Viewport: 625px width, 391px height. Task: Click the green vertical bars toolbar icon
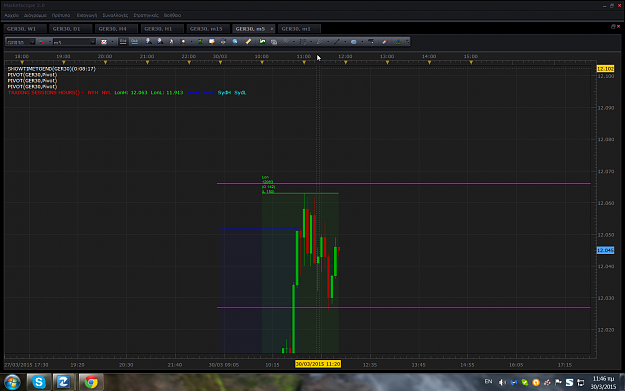[200, 41]
